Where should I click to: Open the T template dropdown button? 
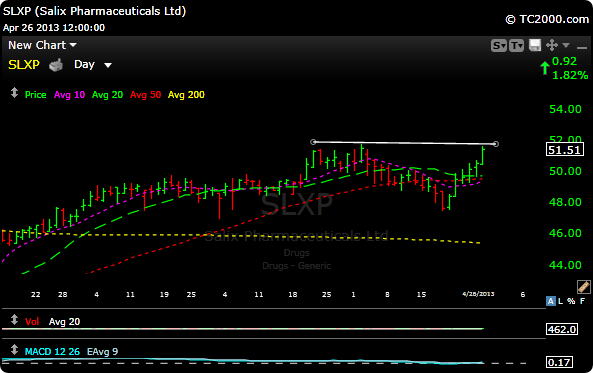pos(516,46)
